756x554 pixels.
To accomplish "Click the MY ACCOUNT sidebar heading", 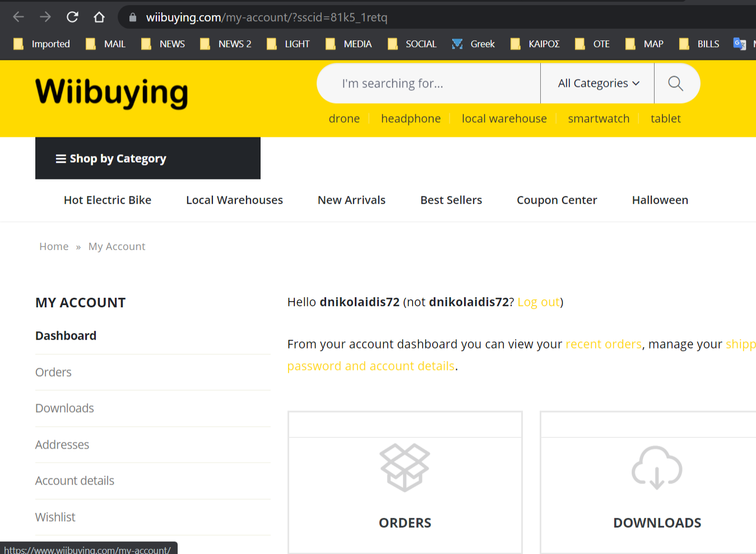I will [x=81, y=303].
